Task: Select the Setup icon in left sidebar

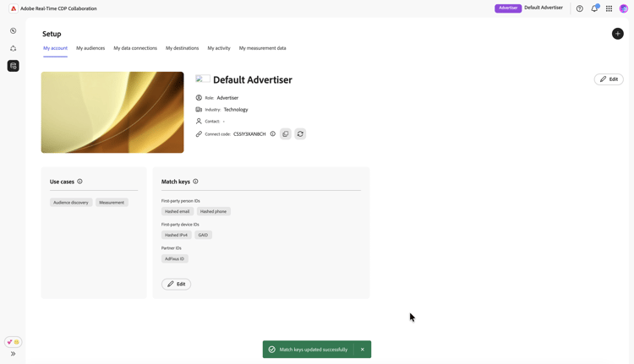Action: 14,66
